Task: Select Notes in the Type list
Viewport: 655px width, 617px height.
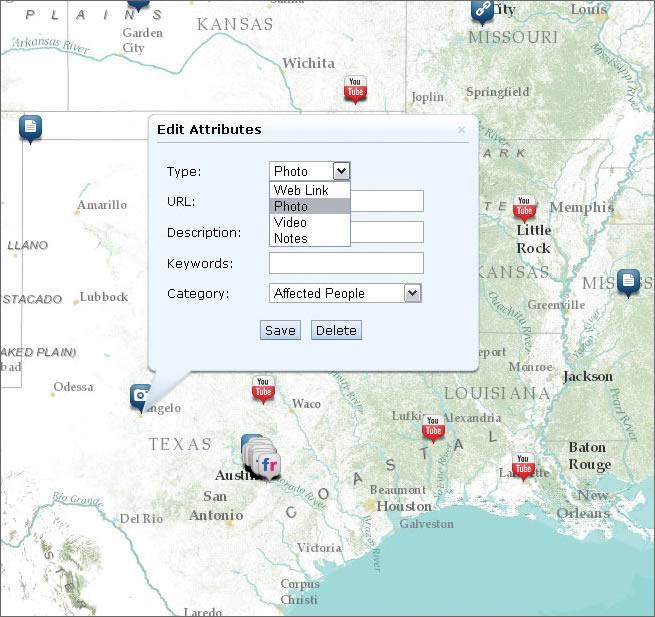Action: coord(310,238)
